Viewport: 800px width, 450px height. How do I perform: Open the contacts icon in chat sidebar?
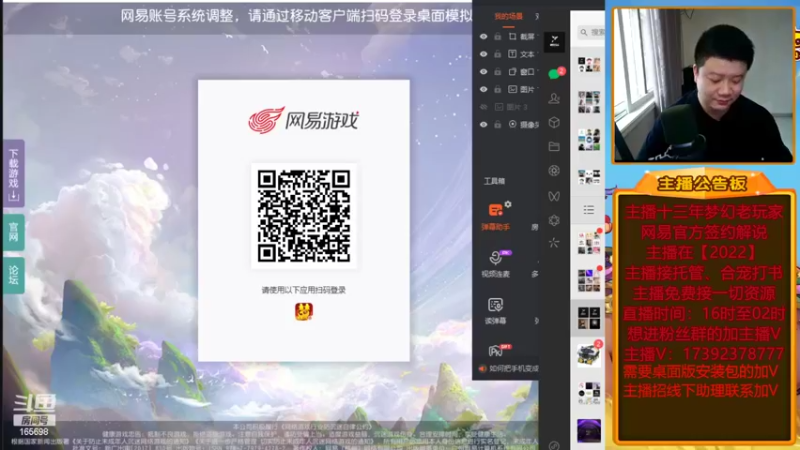[554, 98]
